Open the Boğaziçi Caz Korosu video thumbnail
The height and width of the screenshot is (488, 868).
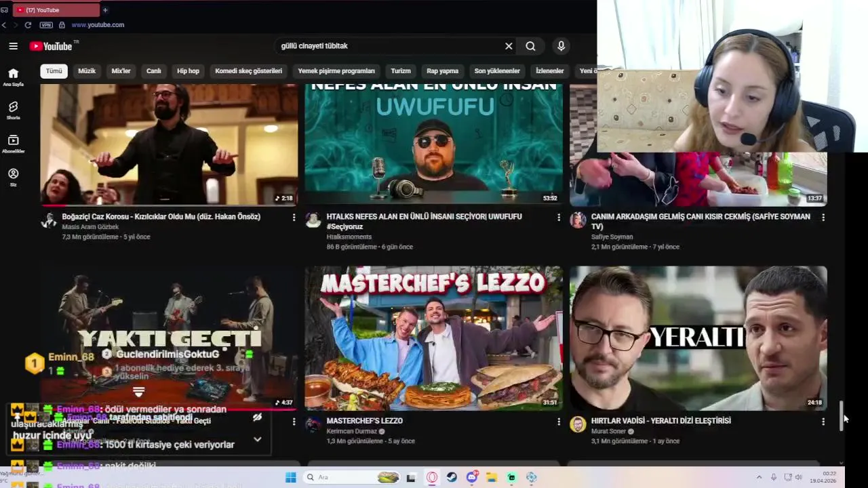point(169,144)
